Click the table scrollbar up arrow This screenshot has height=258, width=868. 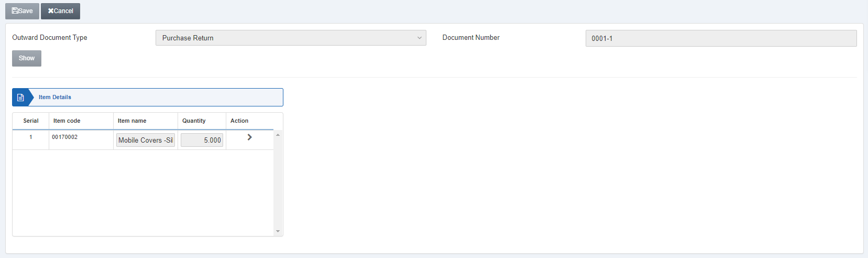[278, 135]
